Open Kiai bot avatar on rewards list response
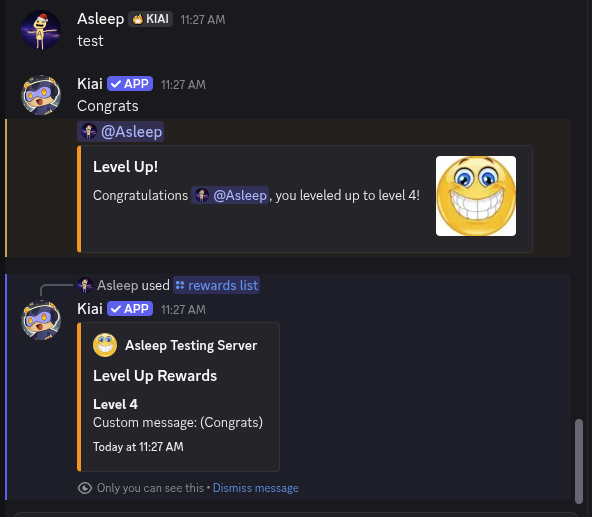 click(x=41, y=320)
